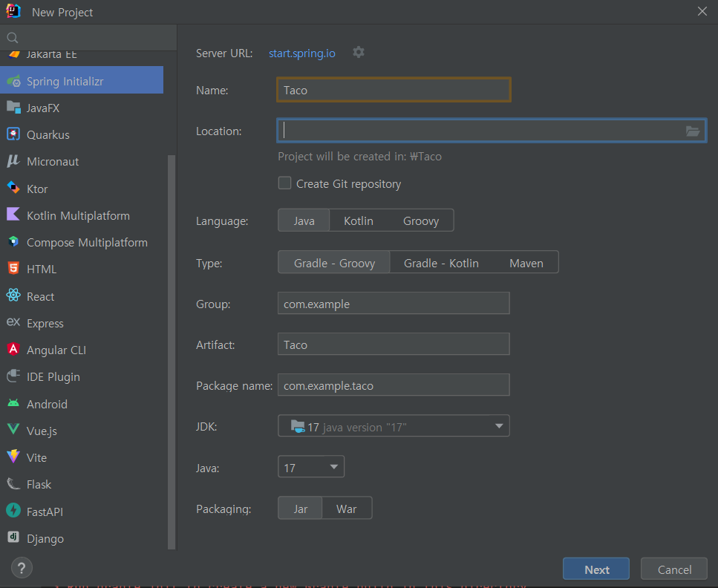Set language to Kotlin
Screen dimensions: 718x588
(359, 220)
